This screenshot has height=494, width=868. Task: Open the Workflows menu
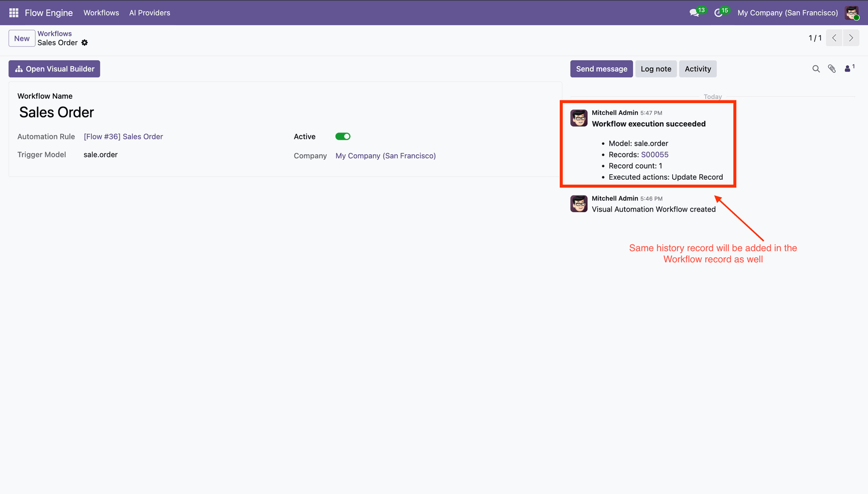coord(101,13)
